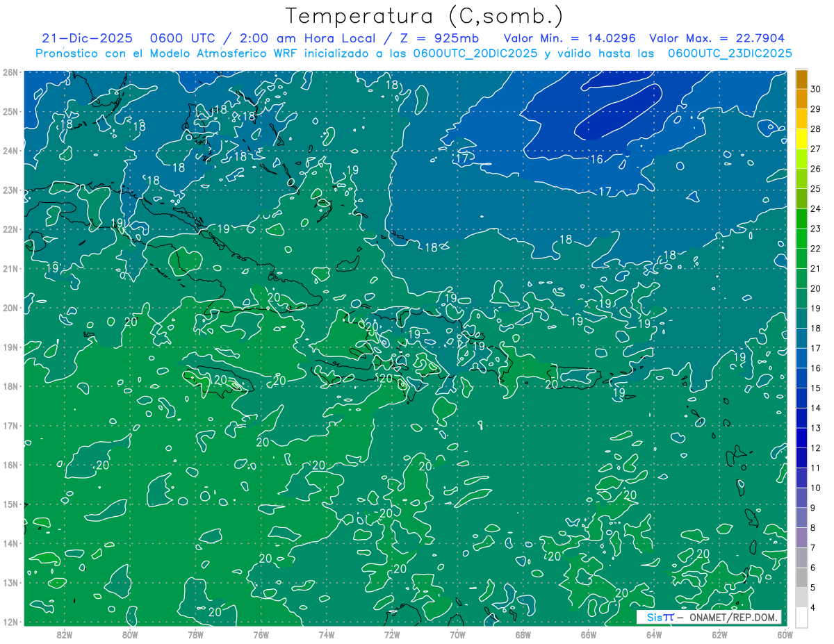The height and width of the screenshot is (644, 834).
Task: Click the '19N' latitude axis label
Action: click(x=10, y=347)
